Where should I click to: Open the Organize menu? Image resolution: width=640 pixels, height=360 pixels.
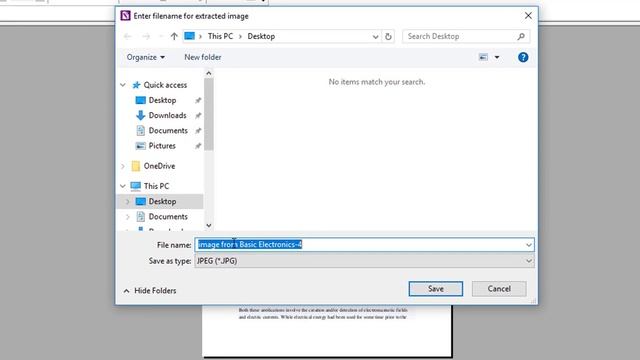click(146, 57)
